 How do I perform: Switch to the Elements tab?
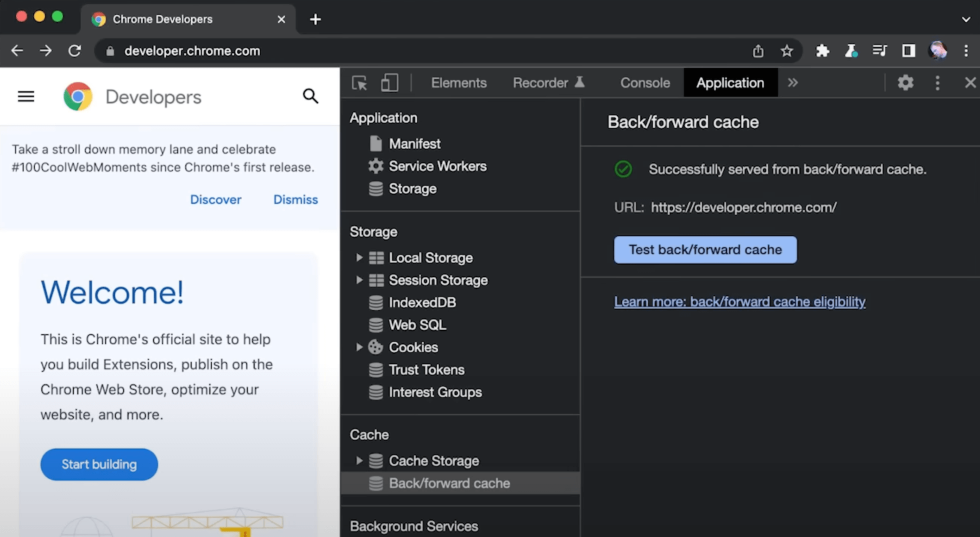[x=458, y=82]
